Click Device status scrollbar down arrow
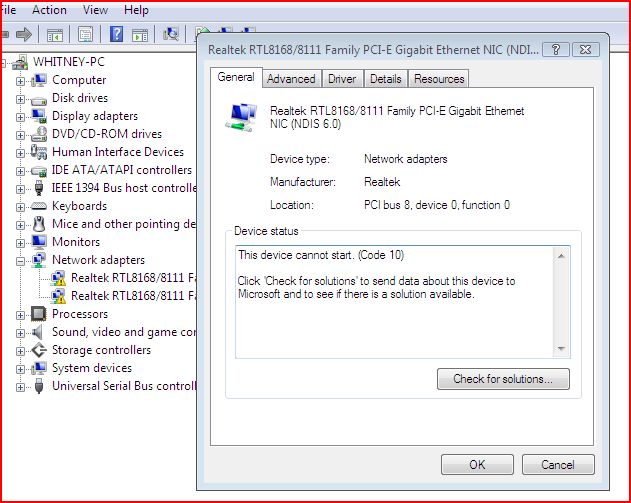 561,348
